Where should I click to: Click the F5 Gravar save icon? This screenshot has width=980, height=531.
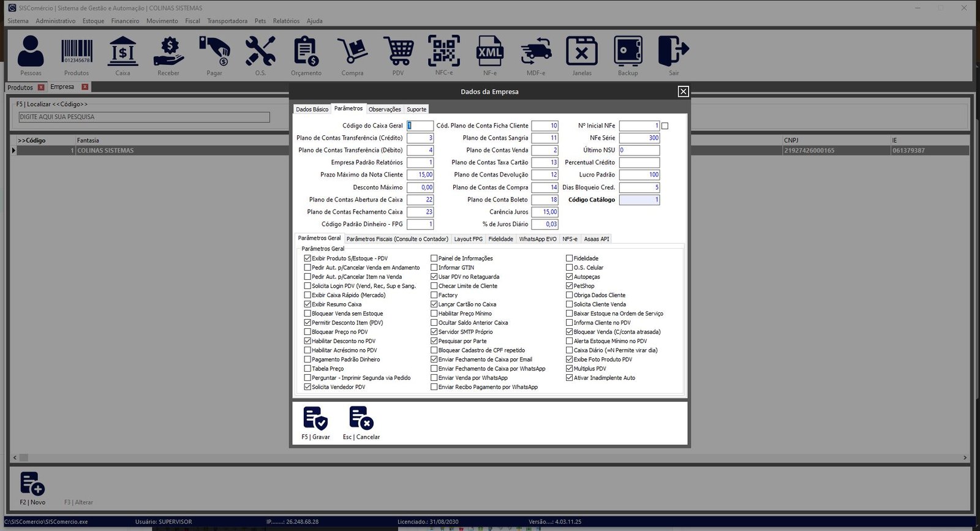pos(315,419)
